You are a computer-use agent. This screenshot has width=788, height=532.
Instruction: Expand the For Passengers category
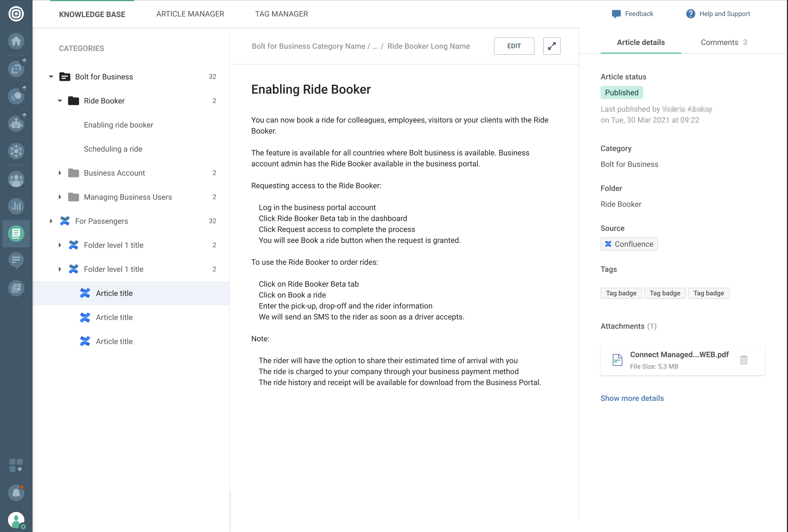click(x=51, y=221)
